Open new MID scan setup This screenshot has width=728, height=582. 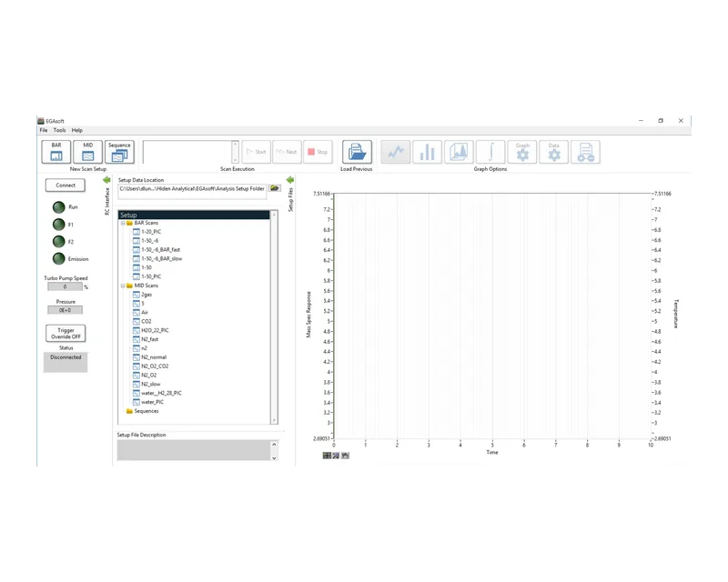[87, 152]
